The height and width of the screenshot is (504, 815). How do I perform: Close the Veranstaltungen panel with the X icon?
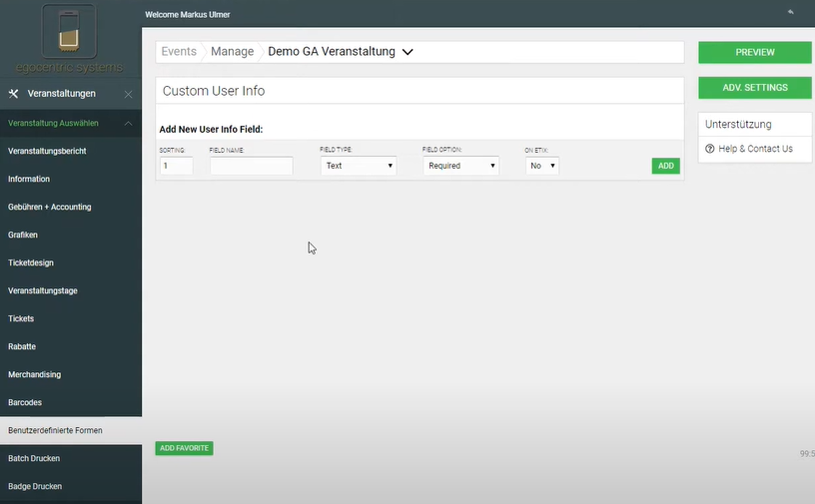[x=128, y=94]
